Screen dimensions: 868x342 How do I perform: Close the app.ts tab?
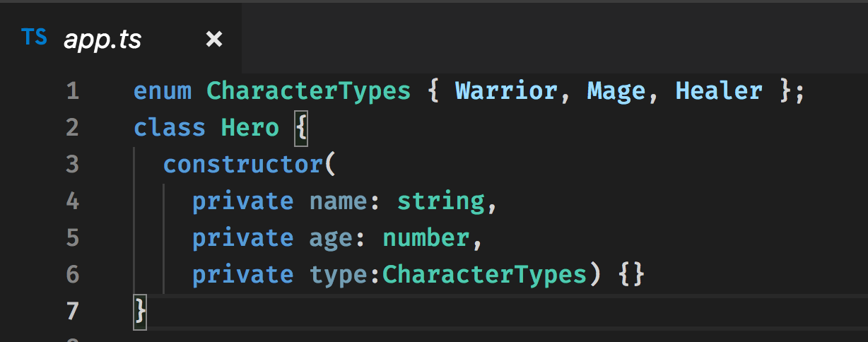coord(213,40)
